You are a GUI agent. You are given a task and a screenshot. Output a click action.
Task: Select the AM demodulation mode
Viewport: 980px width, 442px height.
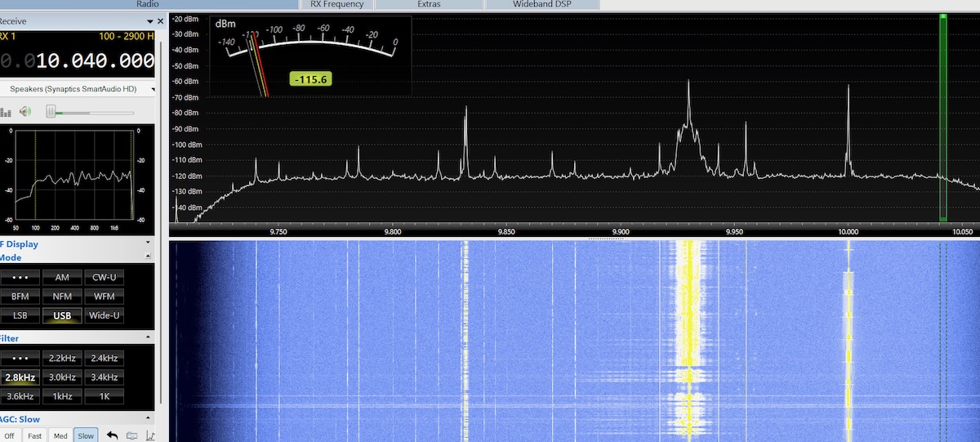click(62, 278)
